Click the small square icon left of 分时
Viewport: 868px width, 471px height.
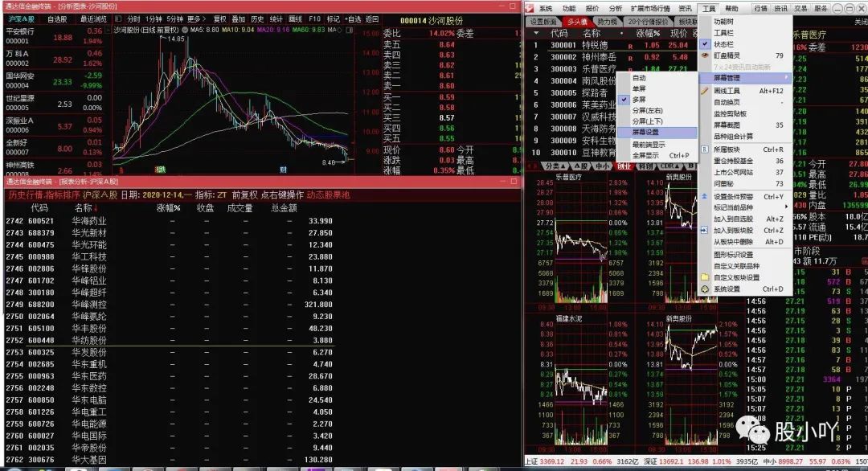click(x=118, y=18)
